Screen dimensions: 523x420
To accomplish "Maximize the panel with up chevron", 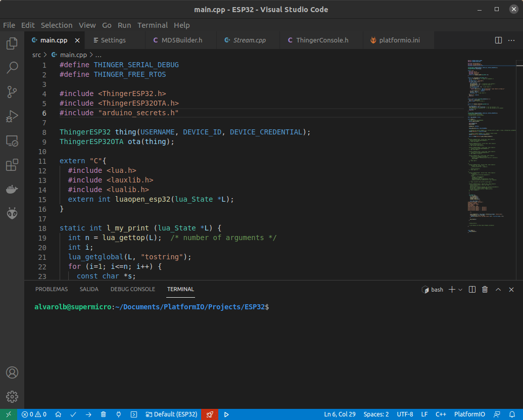I will [x=498, y=289].
